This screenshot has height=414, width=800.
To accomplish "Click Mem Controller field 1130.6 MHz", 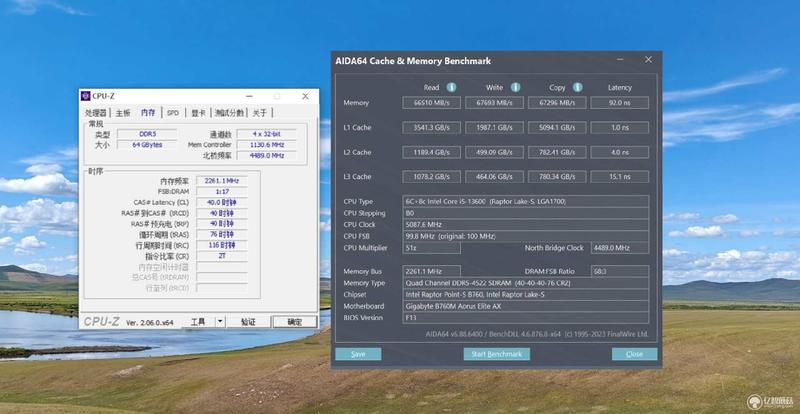I will 266,145.
